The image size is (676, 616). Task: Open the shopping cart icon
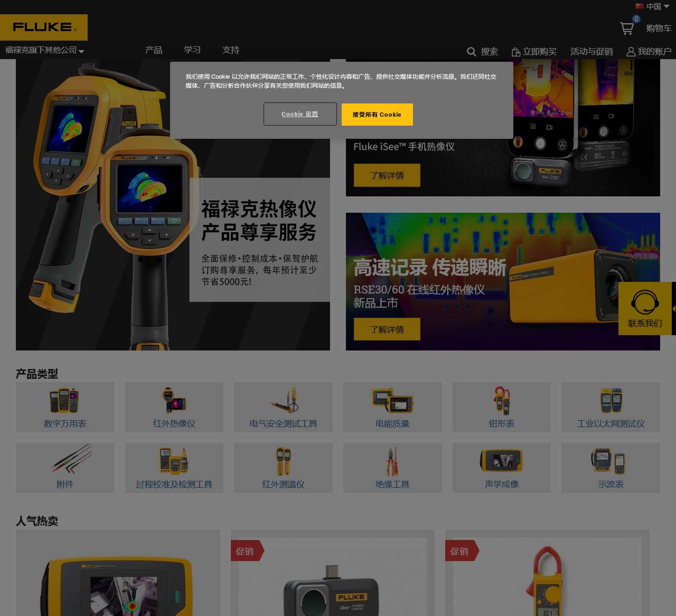click(x=627, y=29)
